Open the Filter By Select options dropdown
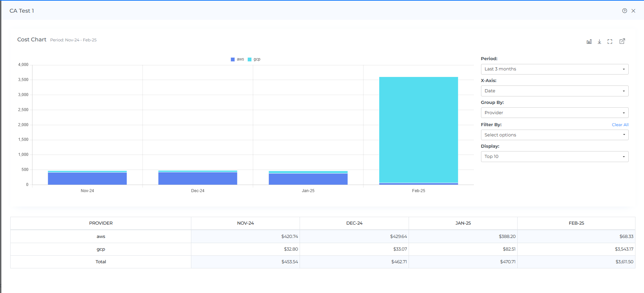644x293 pixels. point(554,135)
